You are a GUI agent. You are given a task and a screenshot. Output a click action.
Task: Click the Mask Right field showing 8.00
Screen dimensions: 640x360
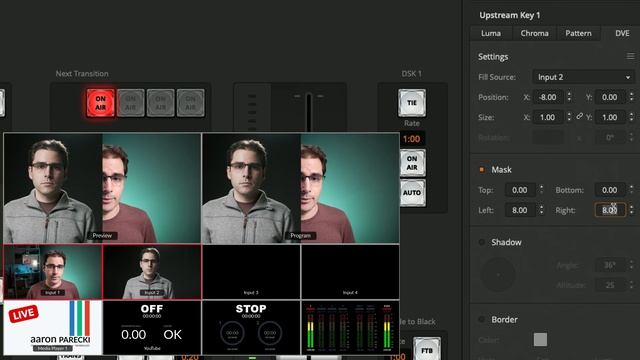610,210
